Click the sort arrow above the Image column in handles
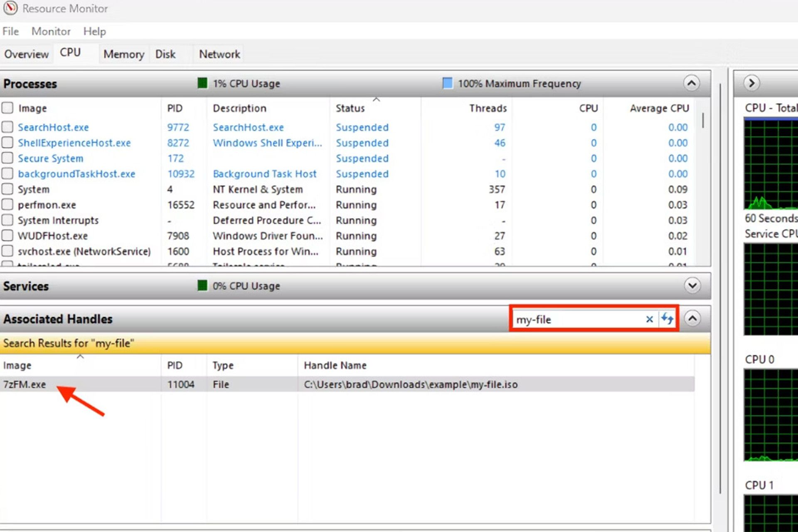The width and height of the screenshot is (798, 532). tap(80, 357)
